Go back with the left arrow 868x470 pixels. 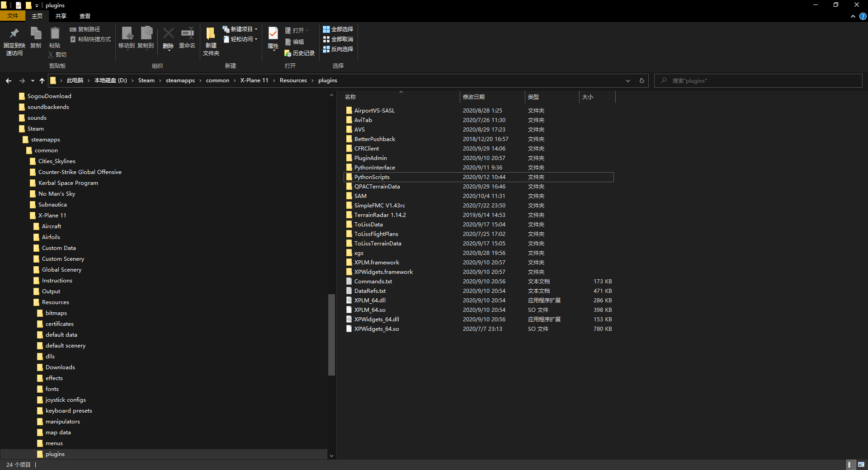tap(9, 81)
